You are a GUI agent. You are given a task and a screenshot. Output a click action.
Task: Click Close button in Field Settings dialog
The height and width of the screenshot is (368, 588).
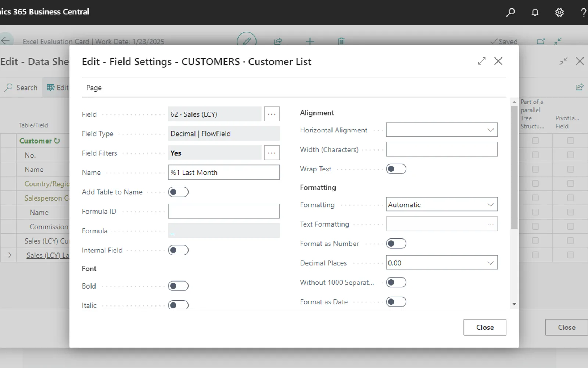click(485, 327)
